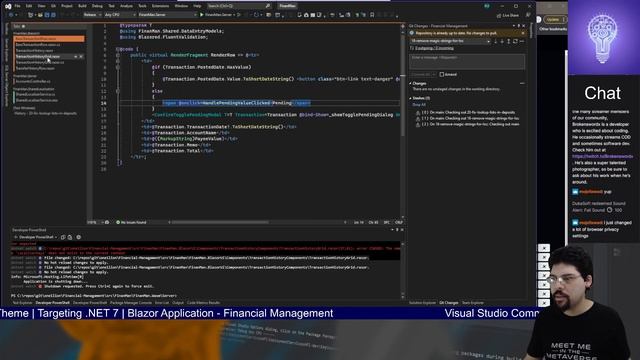Open the Tabs panel settings gear
The height and width of the screenshot is (360, 640).
click(x=23, y=27)
